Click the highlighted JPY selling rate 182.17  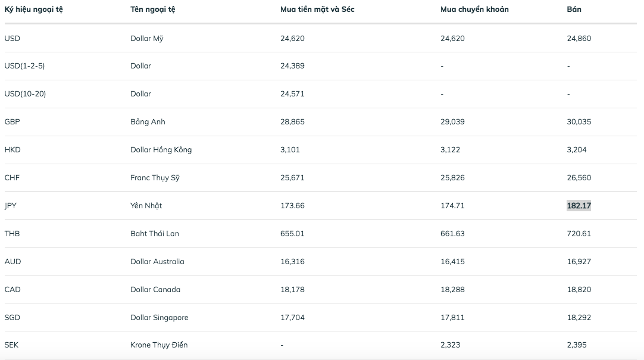pyautogui.click(x=579, y=206)
